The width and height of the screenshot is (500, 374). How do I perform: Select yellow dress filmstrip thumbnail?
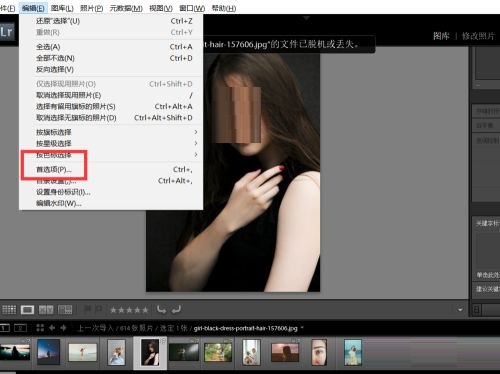click(353, 352)
